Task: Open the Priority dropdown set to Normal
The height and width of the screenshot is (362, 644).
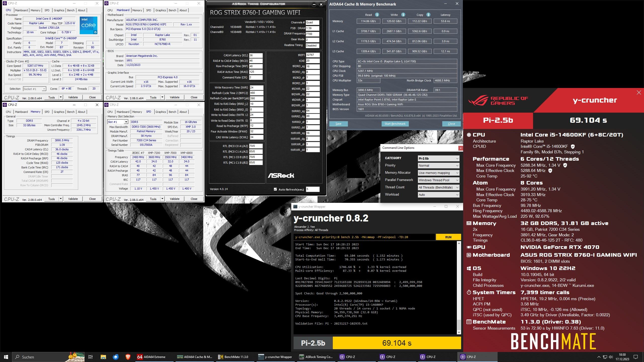Action: (x=438, y=165)
